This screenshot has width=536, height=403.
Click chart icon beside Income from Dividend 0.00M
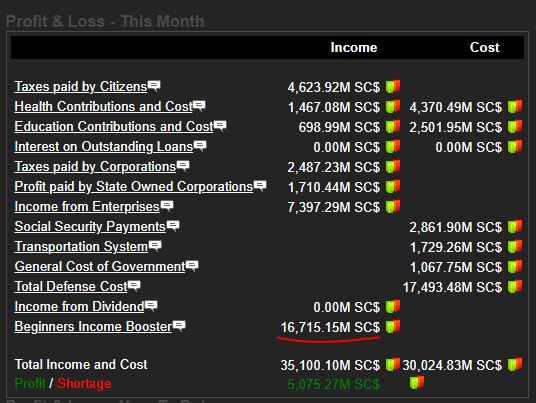point(393,306)
